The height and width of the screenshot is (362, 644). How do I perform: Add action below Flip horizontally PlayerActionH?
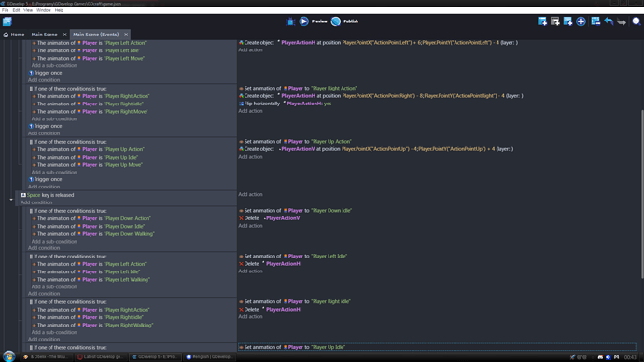point(250,111)
